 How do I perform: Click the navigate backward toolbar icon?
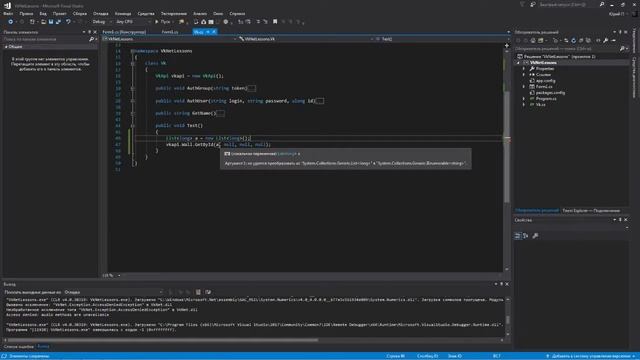point(11,22)
